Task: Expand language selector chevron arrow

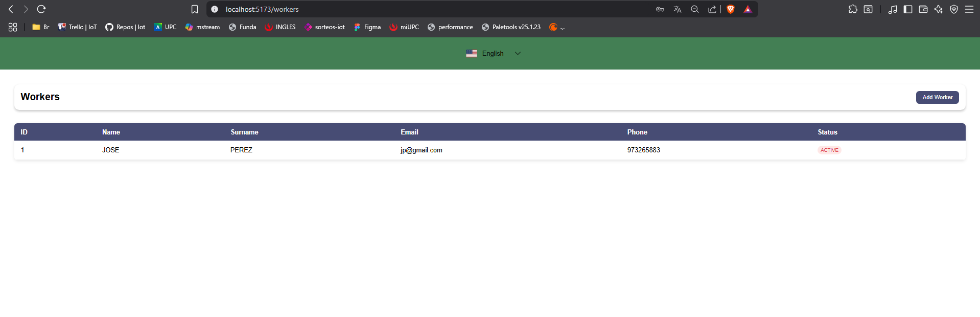Action: [x=518, y=53]
